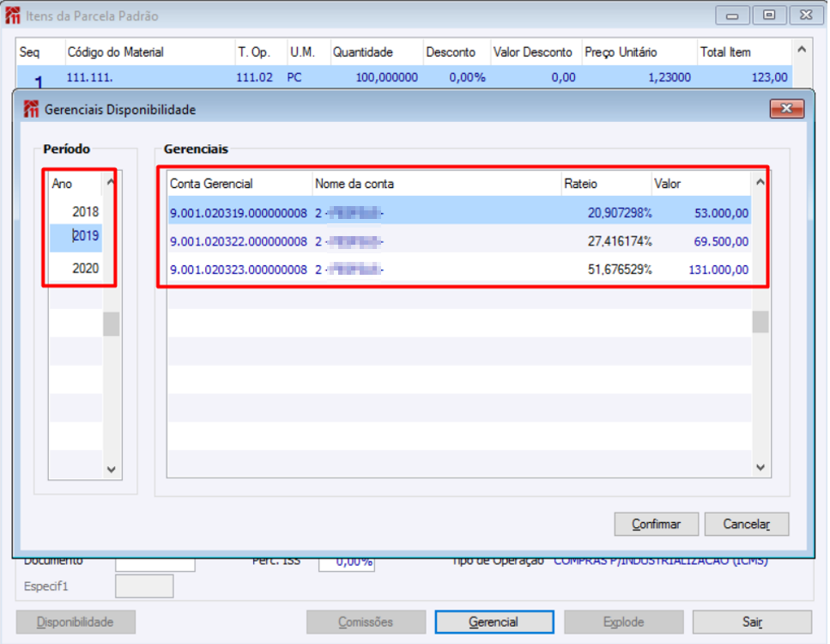
Task: Click the Explode button
Action: [x=623, y=622]
